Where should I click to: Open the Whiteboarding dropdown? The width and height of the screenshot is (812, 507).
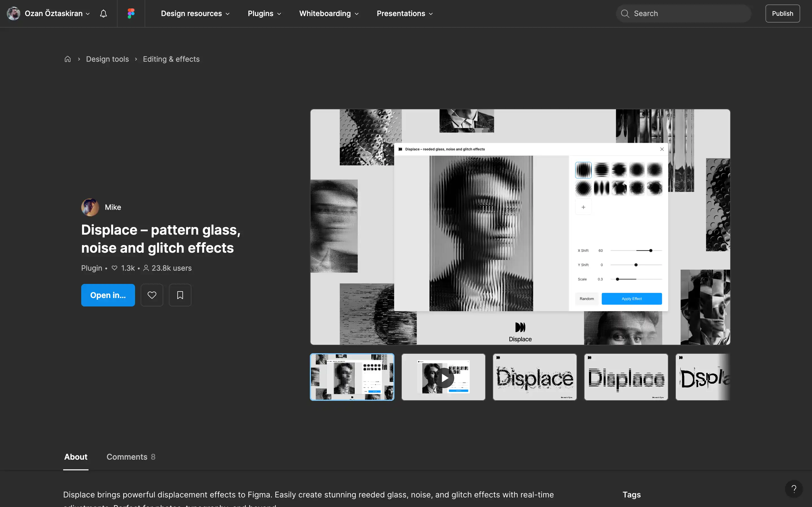coord(328,14)
